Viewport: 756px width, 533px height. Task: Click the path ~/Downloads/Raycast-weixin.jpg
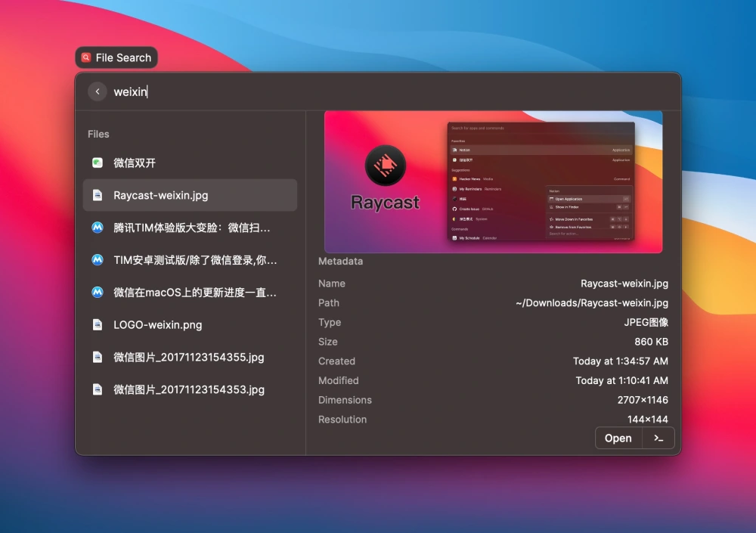(x=592, y=303)
